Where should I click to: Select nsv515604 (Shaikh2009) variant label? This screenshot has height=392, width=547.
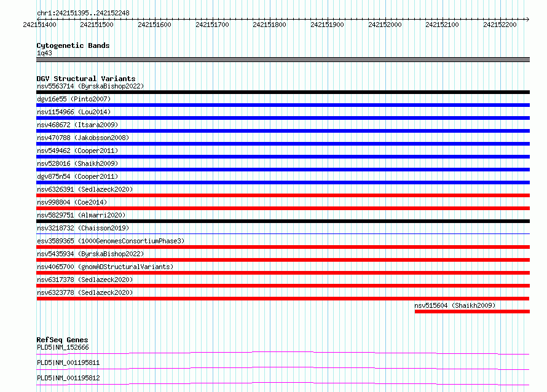(x=455, y=305)
